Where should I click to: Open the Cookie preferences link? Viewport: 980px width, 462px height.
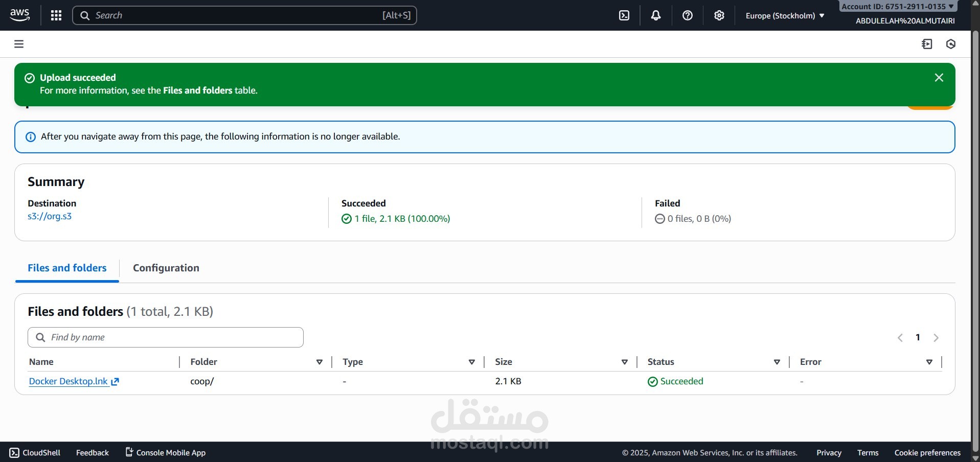(x=927, y=452)
